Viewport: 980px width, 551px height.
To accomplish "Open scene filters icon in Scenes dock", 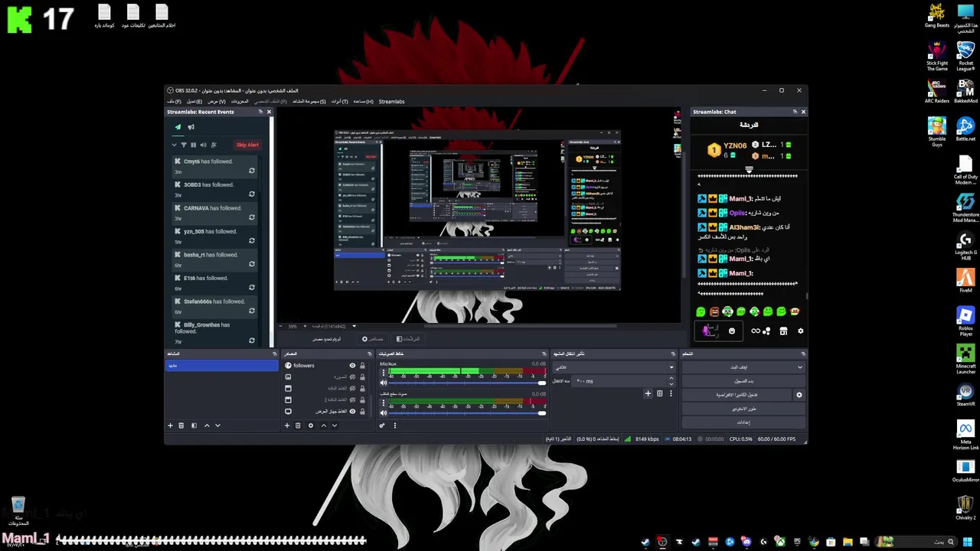I will (194, 425).
